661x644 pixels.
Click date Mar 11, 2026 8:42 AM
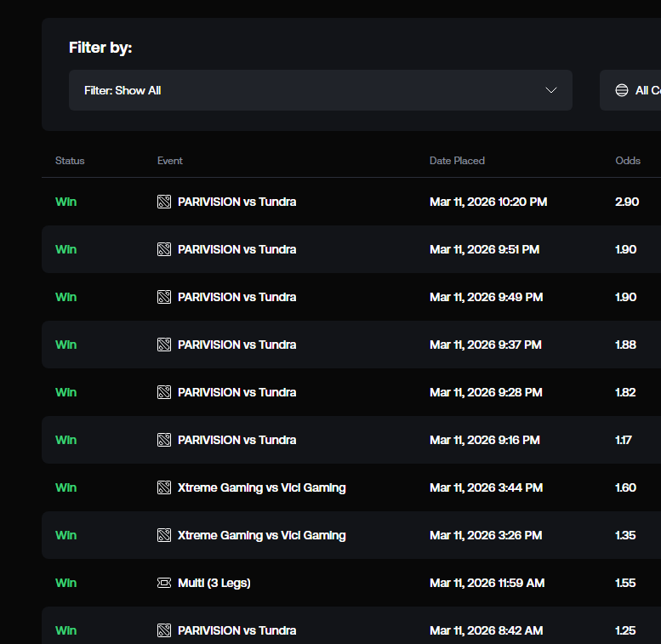click(486, 630)
